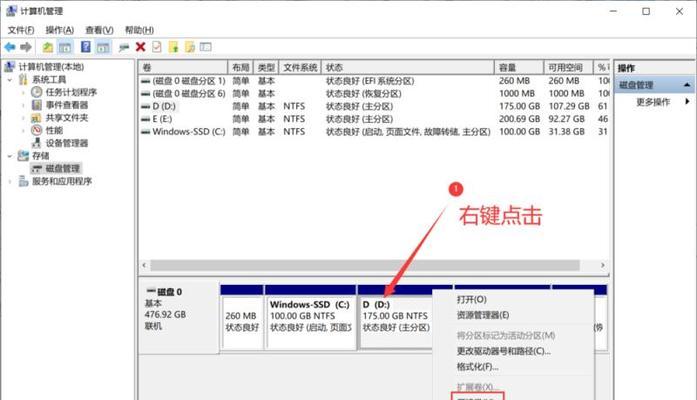Screen dimensions: 697x400
Task: Sort by the 文件系统 column header
Action: click(300, 68)
